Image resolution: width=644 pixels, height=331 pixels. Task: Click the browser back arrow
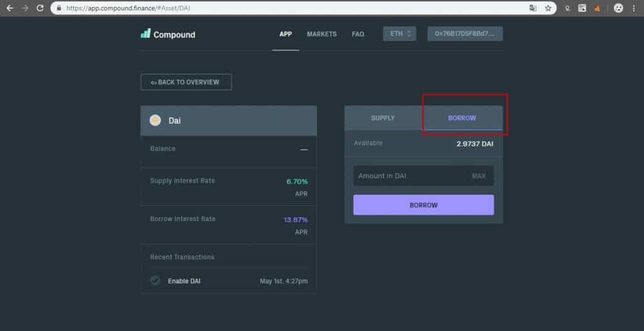[x=10, y=8]
